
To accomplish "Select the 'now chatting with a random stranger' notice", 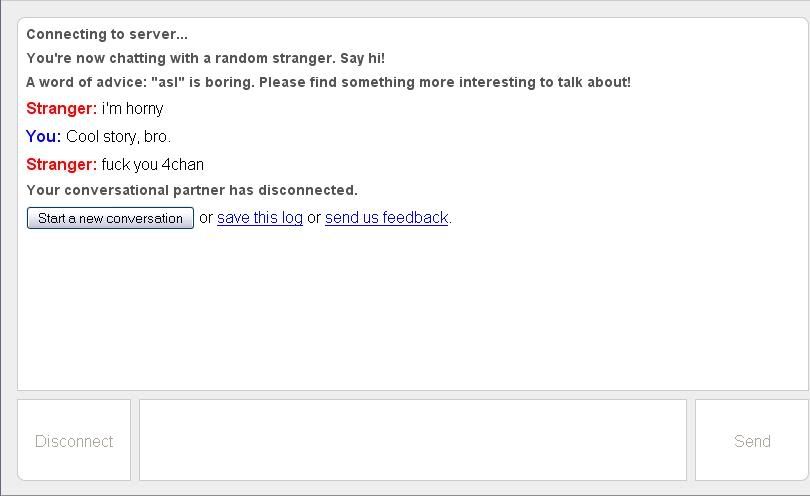I will click(180, 58).
